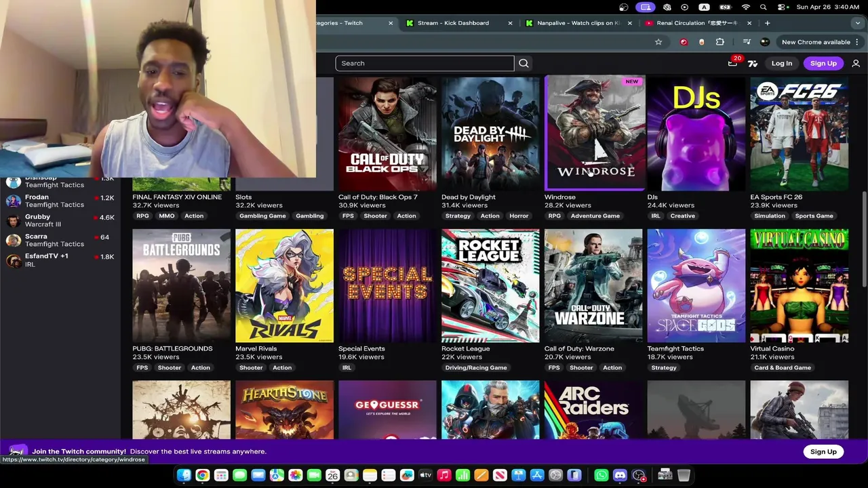
Task: Open Control Center in menu bar
Action: click(x=781, y=7)
